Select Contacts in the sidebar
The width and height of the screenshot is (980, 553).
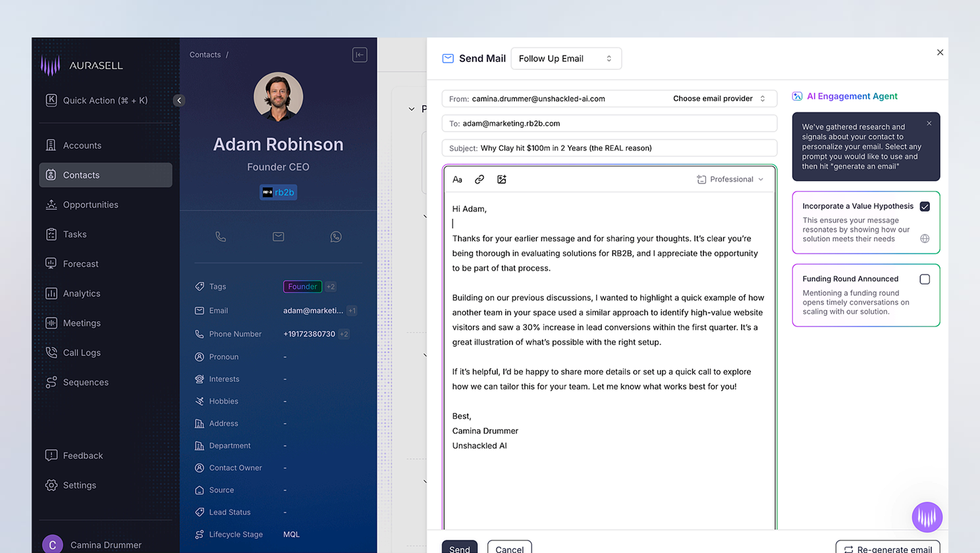(x=105, y=175)
